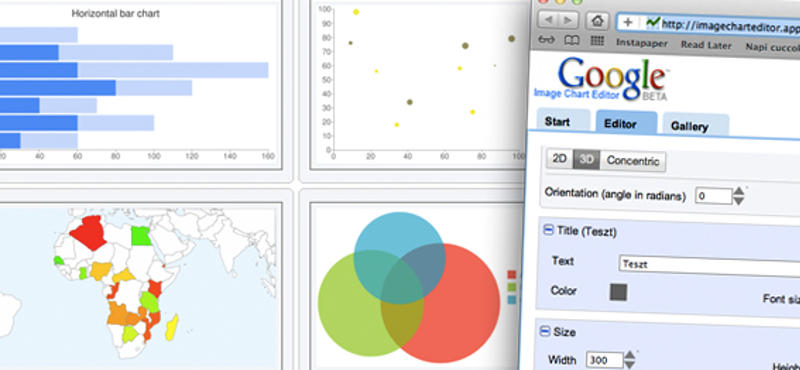Open the Reading List glasses icon

coord(546,41)
